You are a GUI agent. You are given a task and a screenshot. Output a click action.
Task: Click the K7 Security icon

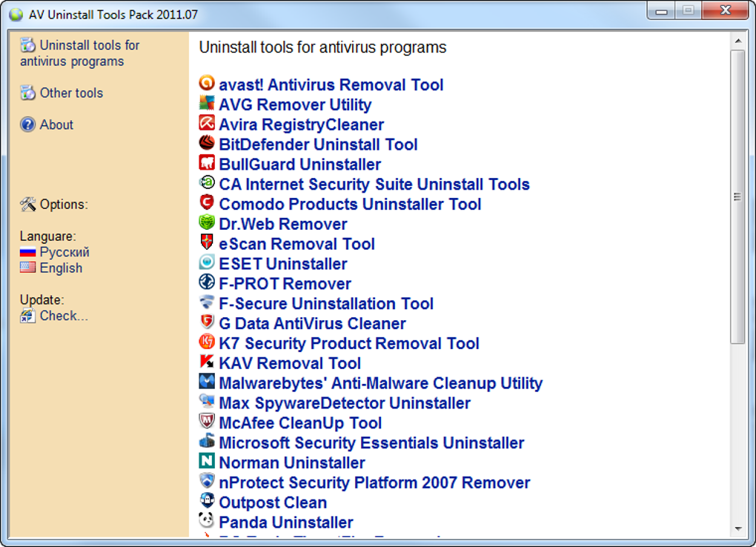pos(207,342)
